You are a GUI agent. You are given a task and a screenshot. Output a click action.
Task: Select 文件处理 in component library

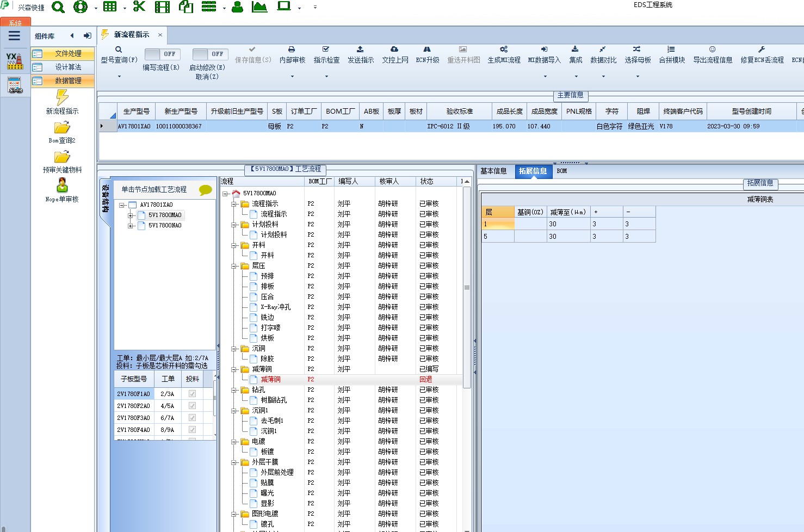pyautogui.click(x=63, y=53)
